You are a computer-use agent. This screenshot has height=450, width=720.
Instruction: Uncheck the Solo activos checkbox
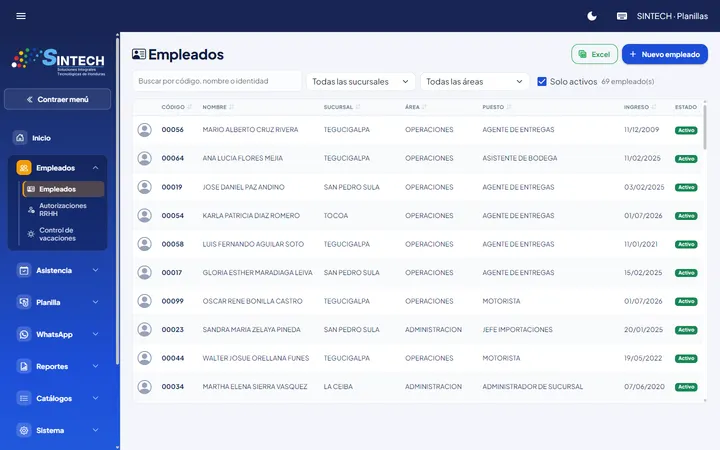pos(542,81)
